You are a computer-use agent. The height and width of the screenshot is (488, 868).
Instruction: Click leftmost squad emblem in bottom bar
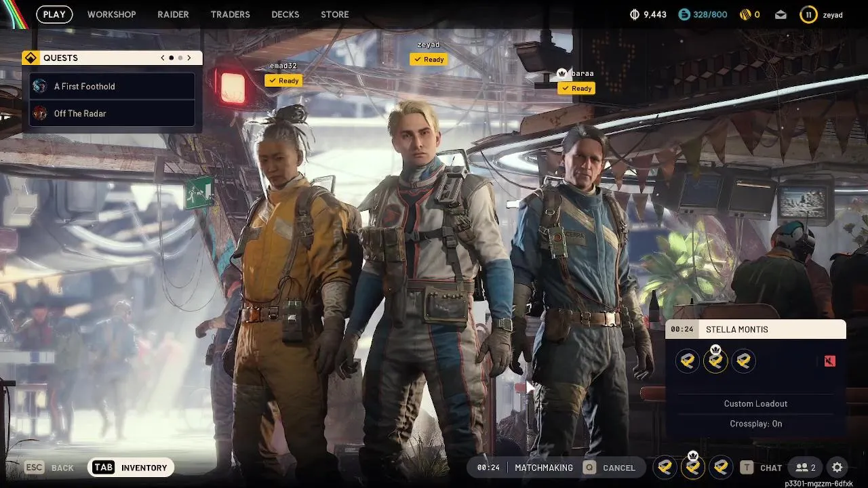pyautogui.click(x=665, y=467)
